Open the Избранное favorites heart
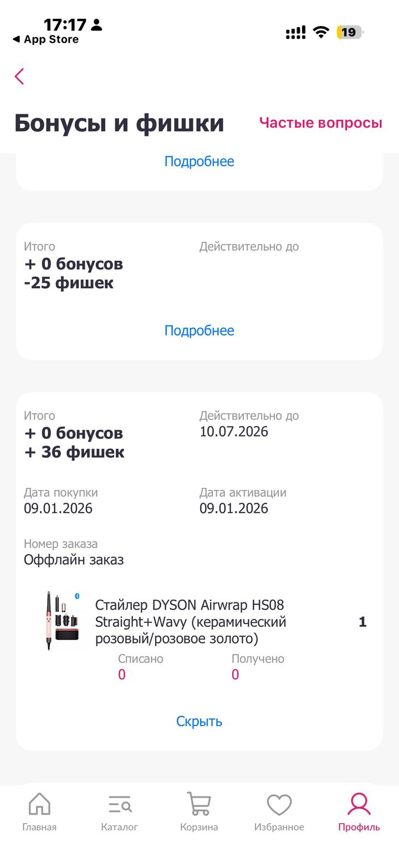The height and width of the screenshot is (868, 399). [279, 811]
